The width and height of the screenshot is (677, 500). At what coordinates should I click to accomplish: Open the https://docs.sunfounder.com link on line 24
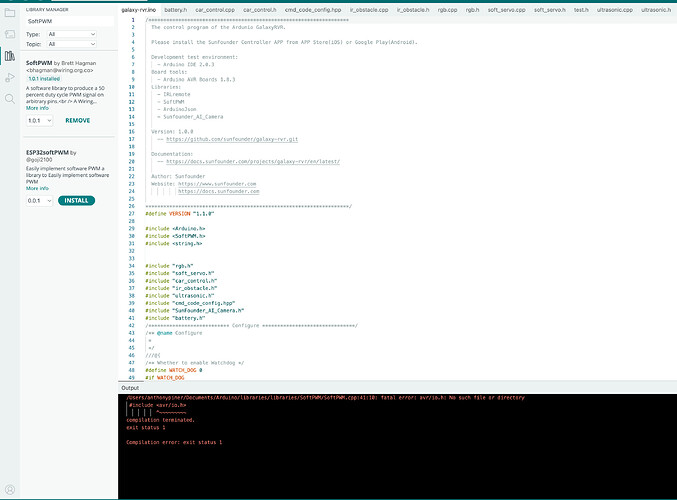219,191
